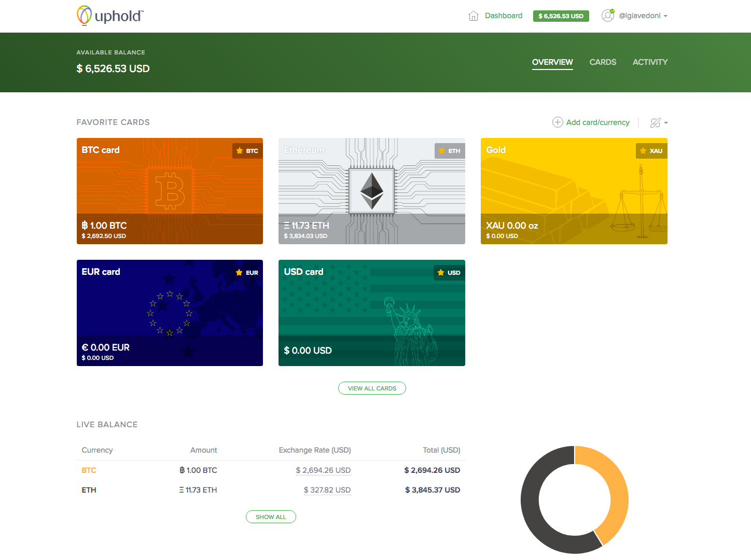Click the ETH exchange rate $327.82 USD

[x=327, y=490]
